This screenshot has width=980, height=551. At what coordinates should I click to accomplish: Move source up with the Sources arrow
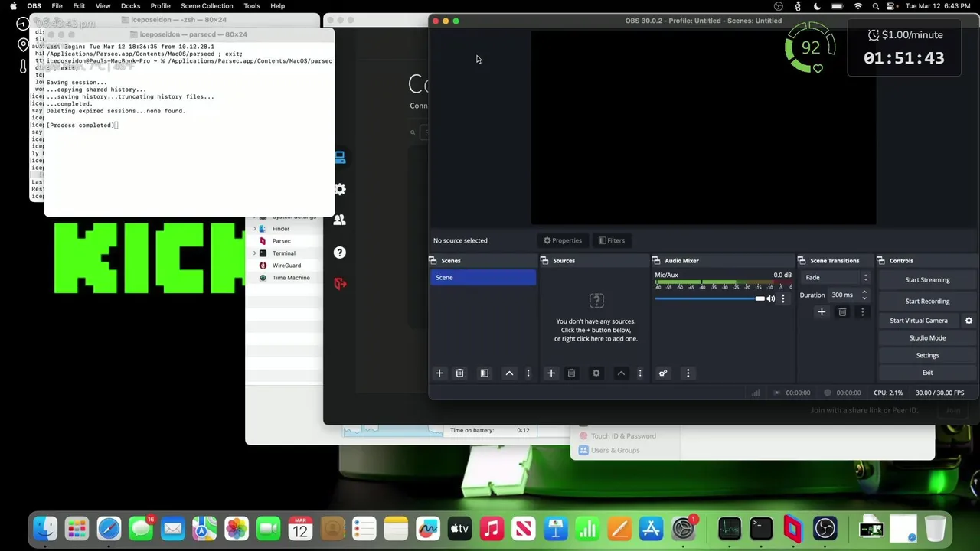click(621, 373)
